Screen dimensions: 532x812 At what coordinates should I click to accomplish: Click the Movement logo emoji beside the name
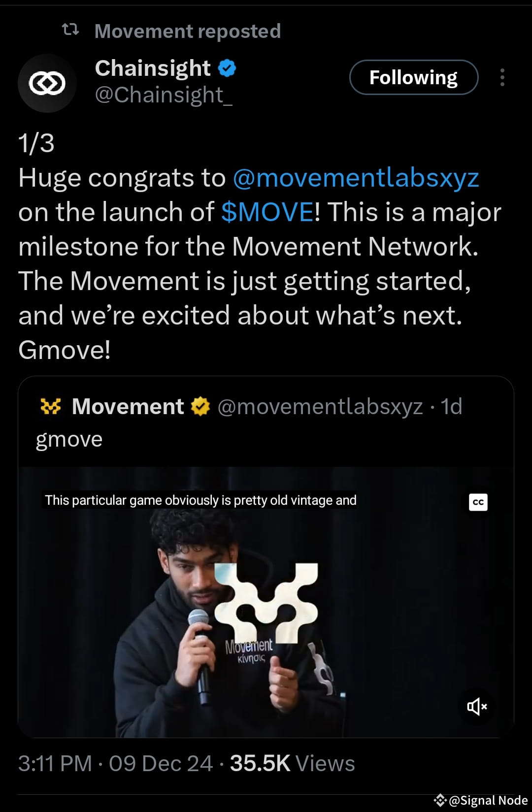[51, 406]
